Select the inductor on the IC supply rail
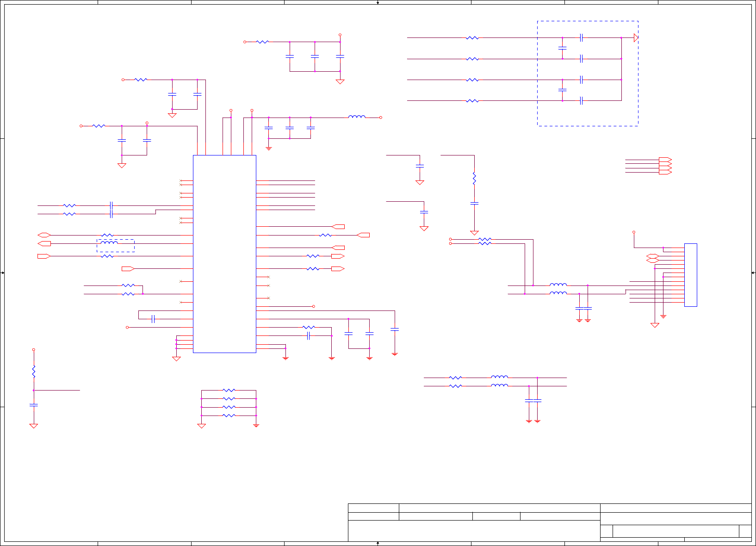The image size is (756, 546). (357, 117)
